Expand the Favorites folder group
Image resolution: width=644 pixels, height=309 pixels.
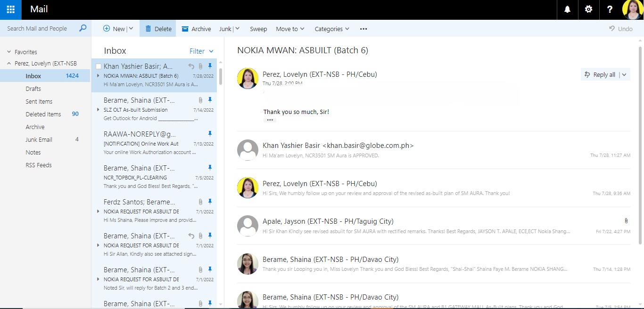coord(9,52)
